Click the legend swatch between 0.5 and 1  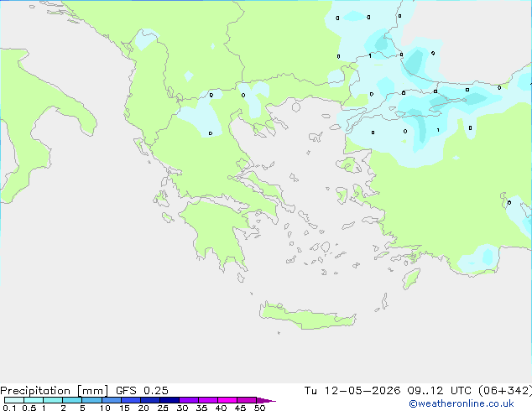[34, 400]
